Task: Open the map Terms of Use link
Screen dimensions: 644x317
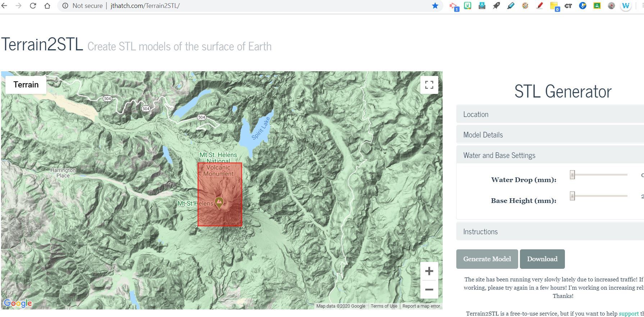Action: coord(384,306)
